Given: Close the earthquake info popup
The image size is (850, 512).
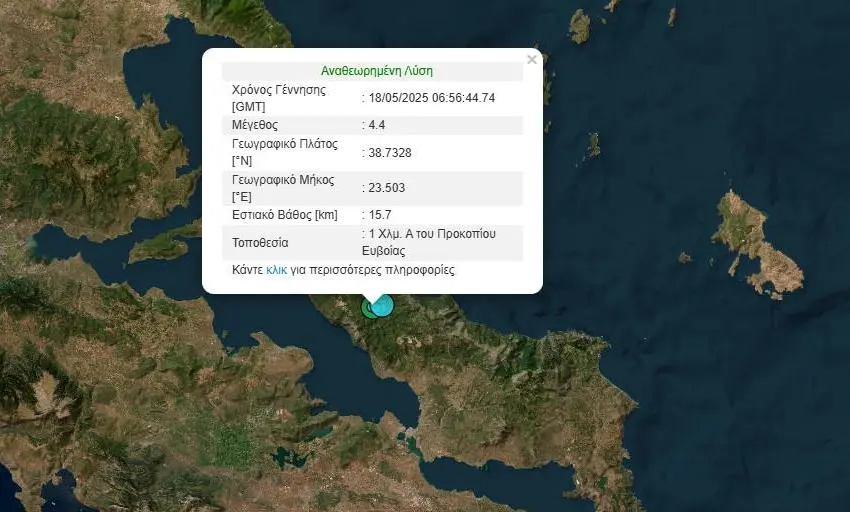Looking at the screenshot, I should pyautogui.click(x=531, y=60).
